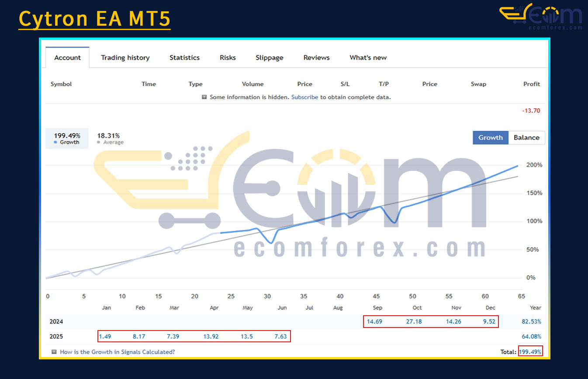Open How is the Growth in Signals Calculated link

pos(118,351)
